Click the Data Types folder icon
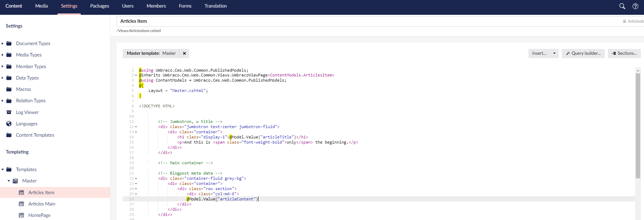 9,78
